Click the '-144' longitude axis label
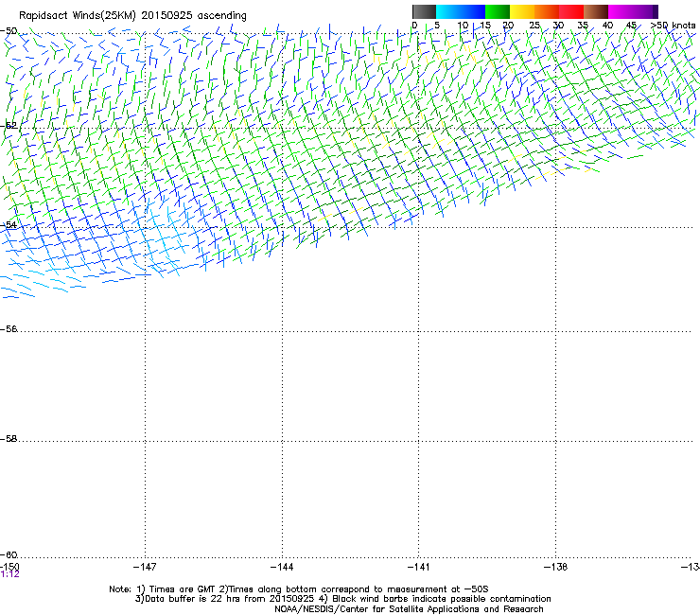The width and height of the screenshot is (700, 615). (282, 567)
